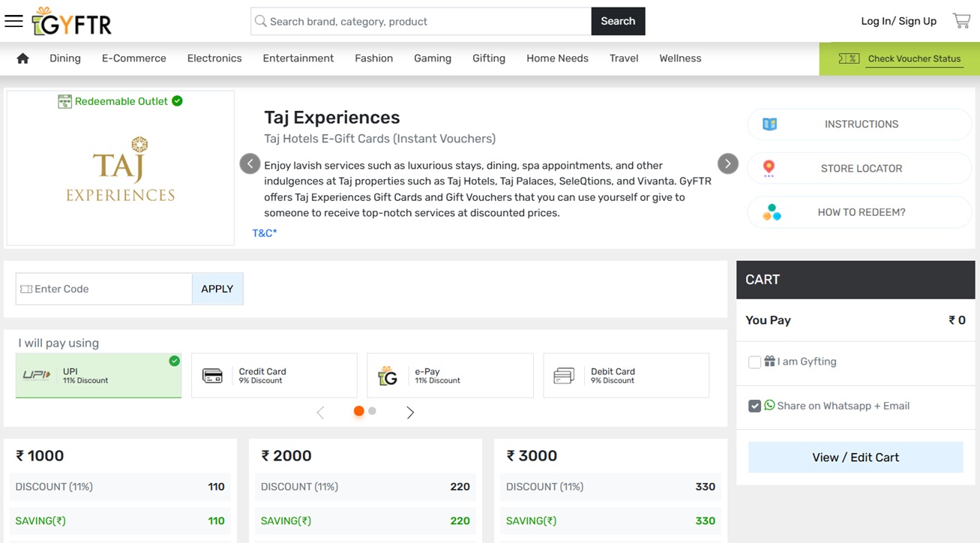Focus the Enter Code input field

click(109, 289)
